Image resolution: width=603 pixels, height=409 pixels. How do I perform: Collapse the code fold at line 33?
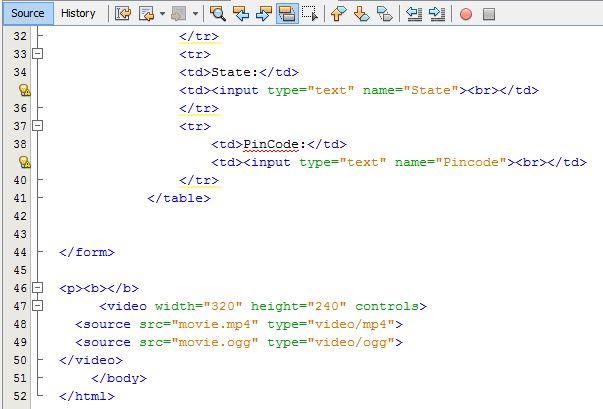37,53
